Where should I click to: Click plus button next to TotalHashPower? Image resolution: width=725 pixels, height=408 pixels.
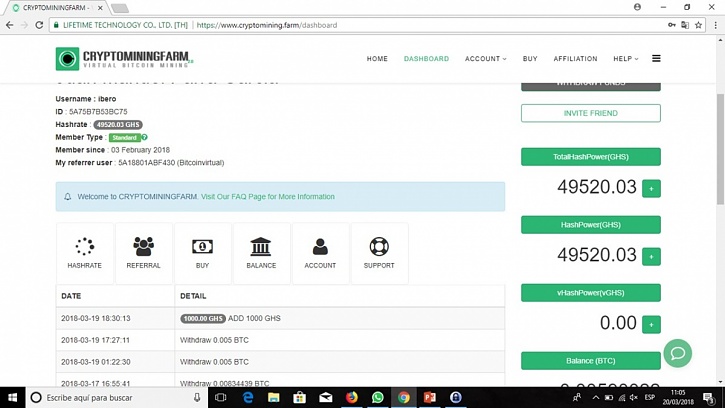click(x=651, y=188)
